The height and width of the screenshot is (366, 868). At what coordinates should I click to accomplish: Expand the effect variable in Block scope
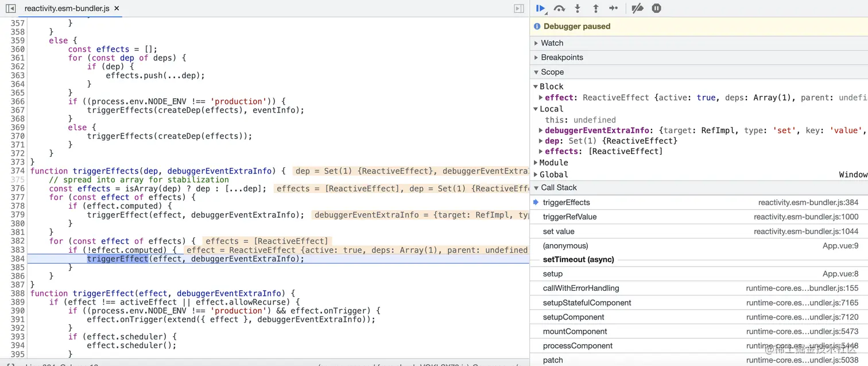point(541,98)
